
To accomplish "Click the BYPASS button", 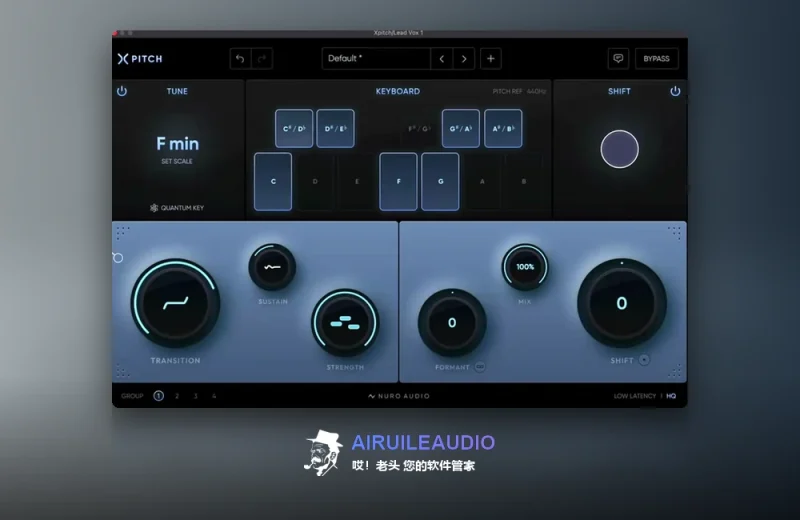I will tap(656, 59).
